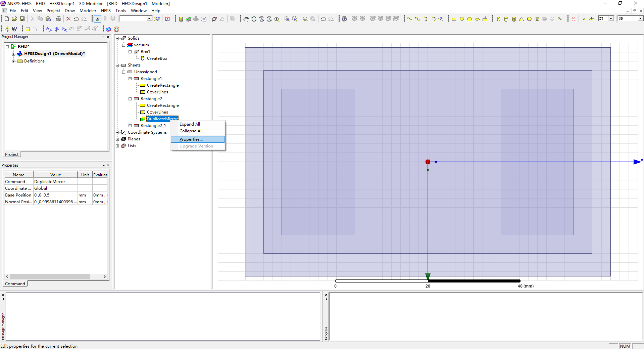The width and height of the screenshot is (644, 349).
Task: Select the Draw cone tool
Action: [x=522, y=19]
